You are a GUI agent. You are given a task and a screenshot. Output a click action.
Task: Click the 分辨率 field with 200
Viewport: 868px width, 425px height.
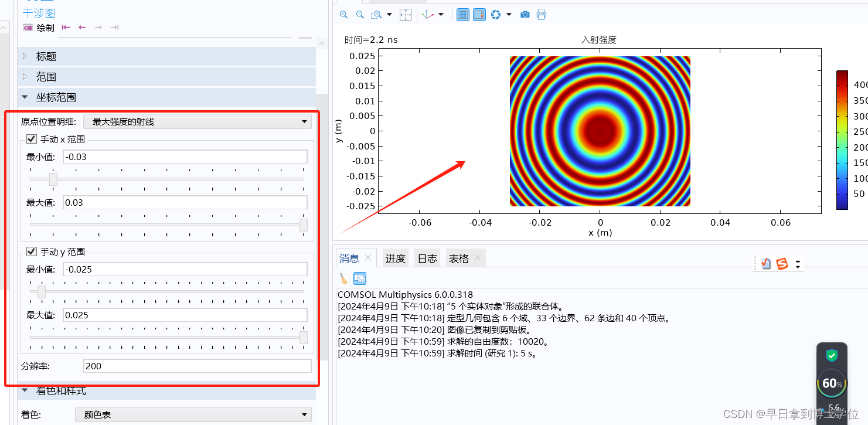click(198, 366)
